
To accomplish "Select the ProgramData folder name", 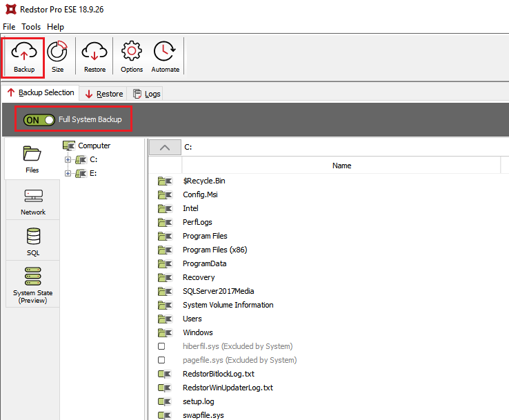I will point(205,263).
